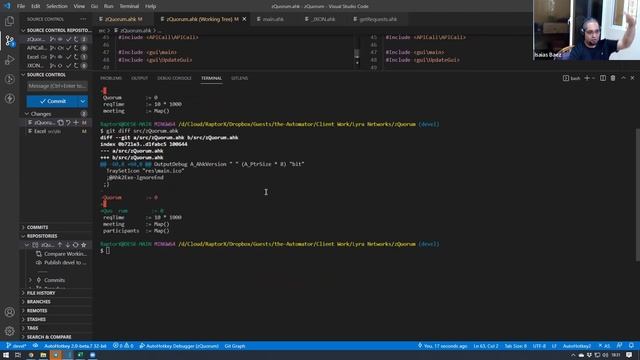Click Compare Working Tree item in the Repositories view
Screen dimensions: 640x360
pos(62,254)
